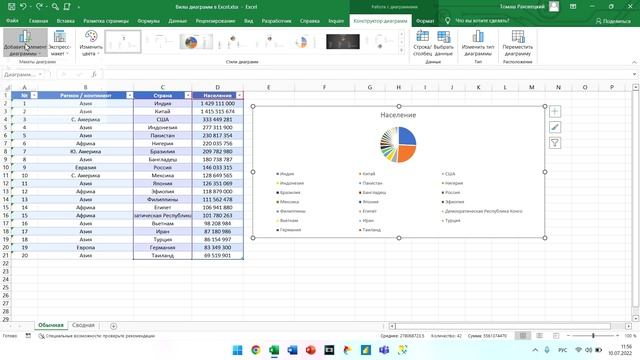Click zoom in plus button

pos(618,336)
